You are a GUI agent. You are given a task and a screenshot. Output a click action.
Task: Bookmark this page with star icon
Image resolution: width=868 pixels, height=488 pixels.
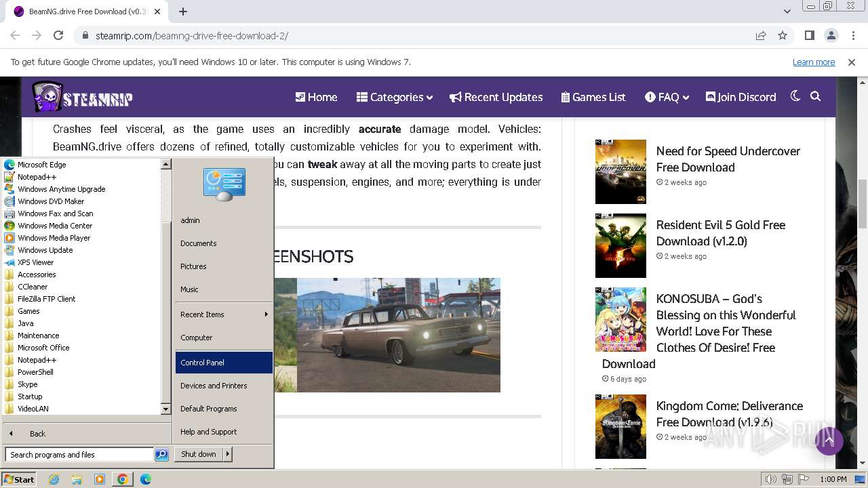click(x=783, y=35)
